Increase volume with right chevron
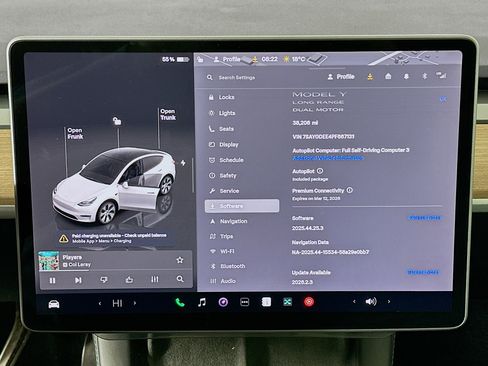The image size is (488, 366). [389, 302]
